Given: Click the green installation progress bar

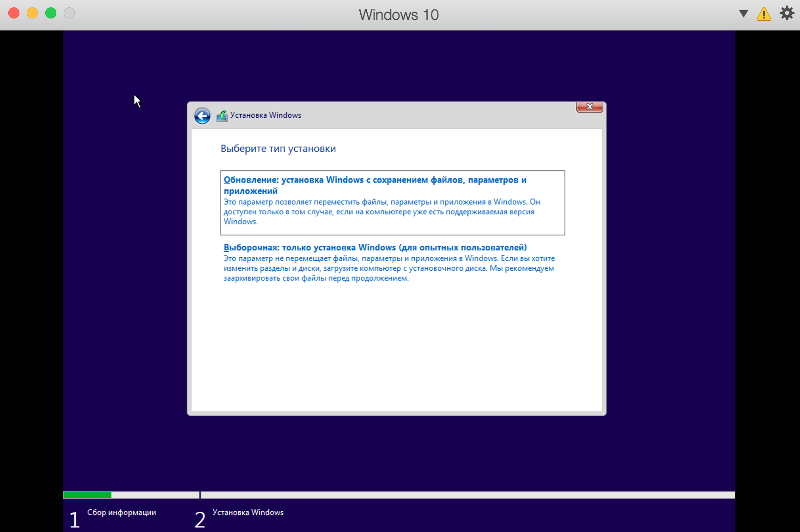Looking at the screenshot, I should coord(87,495).
